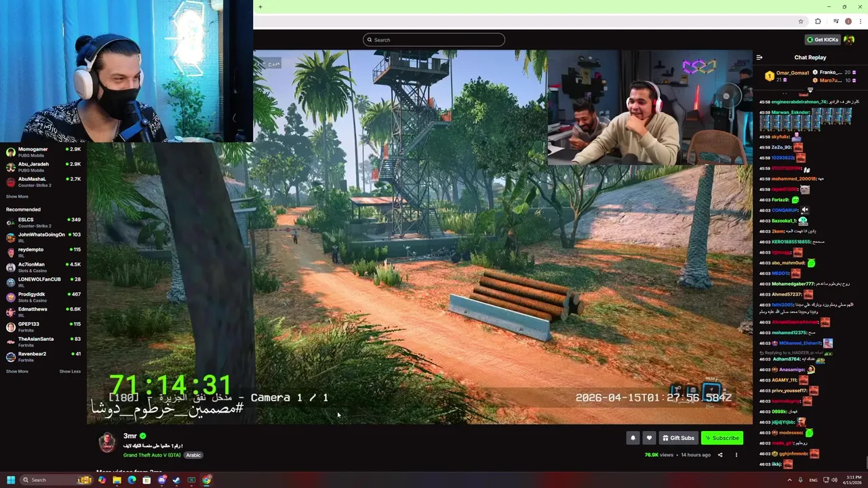Click the heart follow icon under the video

click(x=649, y=438)
